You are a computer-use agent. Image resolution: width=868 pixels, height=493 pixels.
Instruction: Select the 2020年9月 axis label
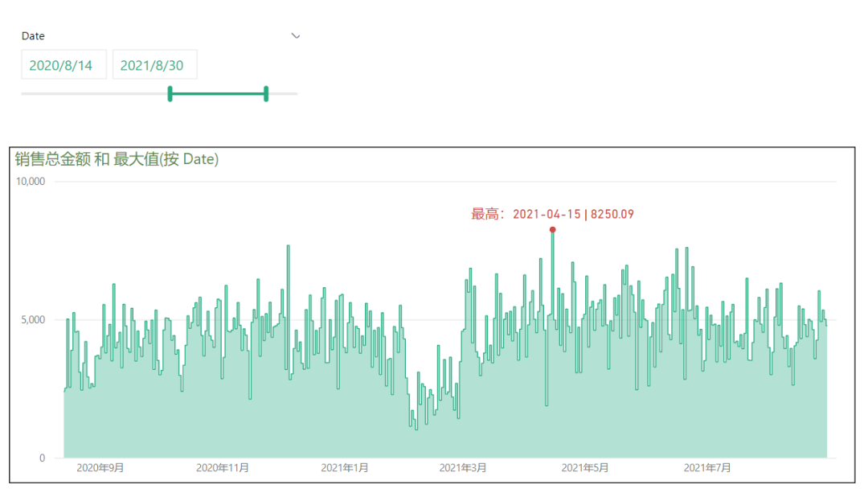[98, 466]
